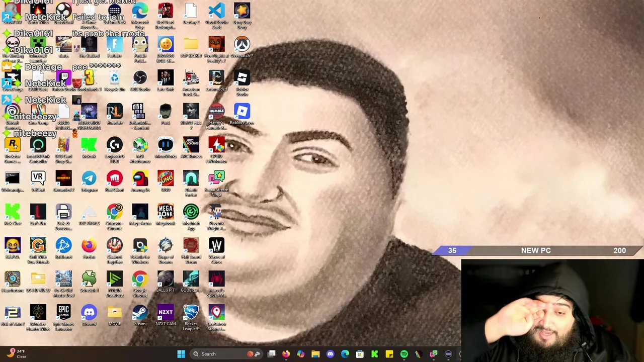Open the Google Chrome desktop shortcut

pyautogui.click(x=140, y=285)
